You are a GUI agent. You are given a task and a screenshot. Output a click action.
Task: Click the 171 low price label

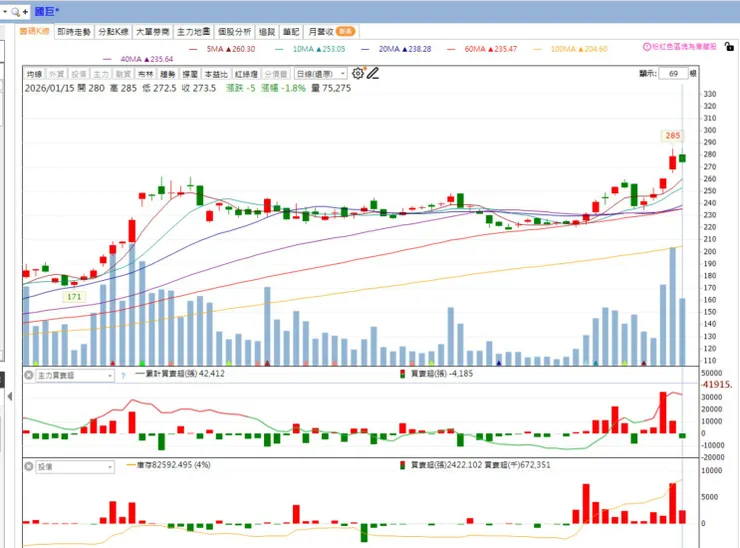click(x=74, y=297)
